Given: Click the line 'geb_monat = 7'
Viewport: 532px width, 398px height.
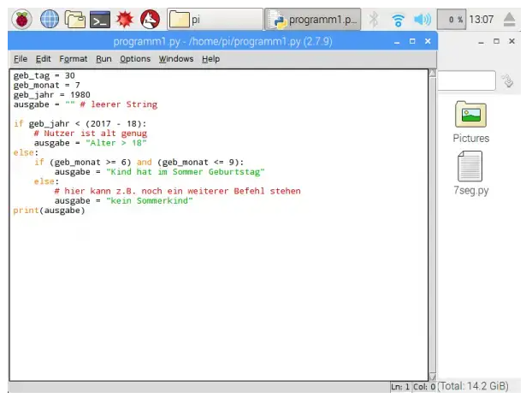Looking at the screenshot, I should click(47, 85).
